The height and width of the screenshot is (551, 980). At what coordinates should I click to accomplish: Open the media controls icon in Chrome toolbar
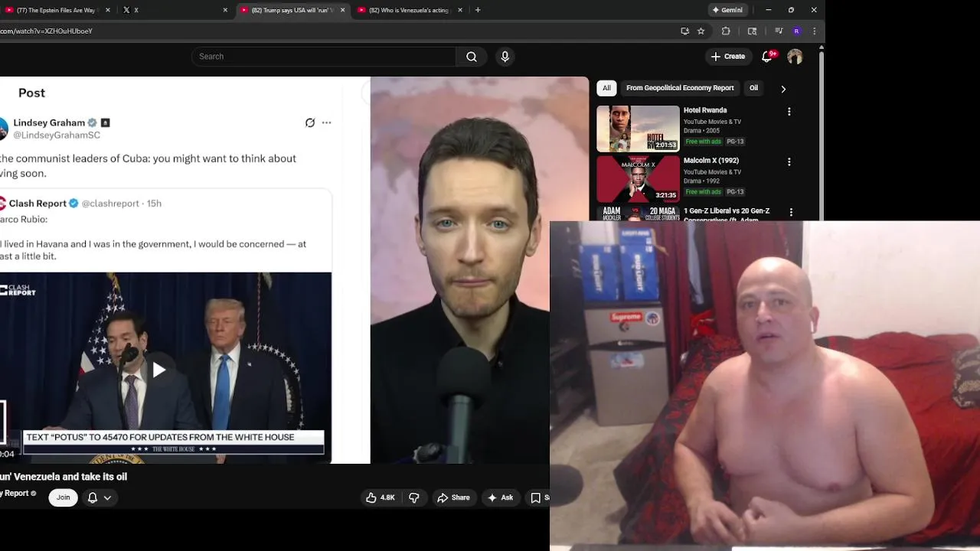(779, 31)
